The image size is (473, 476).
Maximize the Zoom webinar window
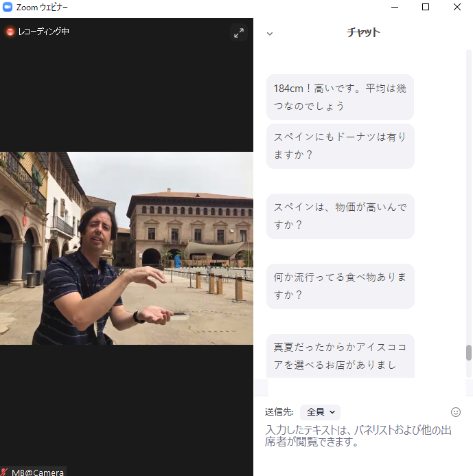coord(426,8)
